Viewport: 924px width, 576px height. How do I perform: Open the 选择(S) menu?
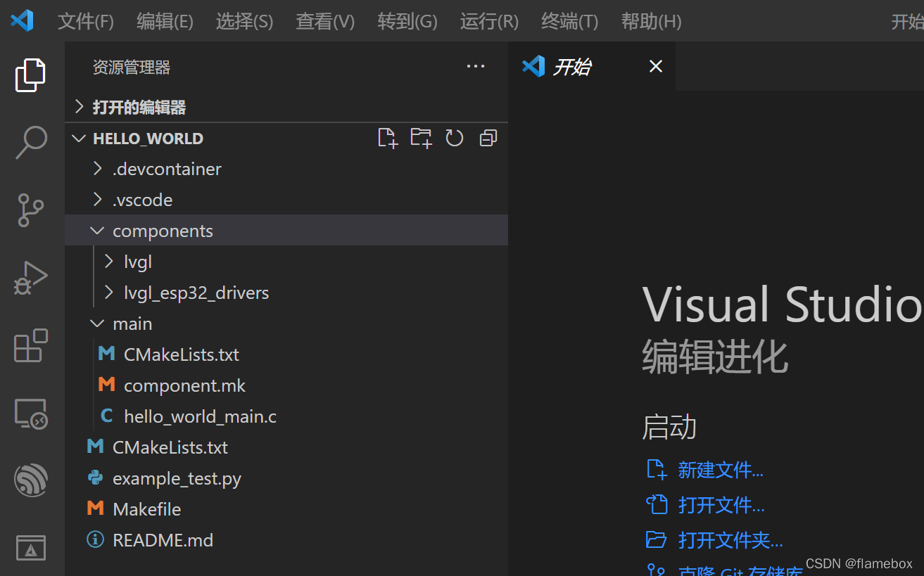tap(244, 21)
